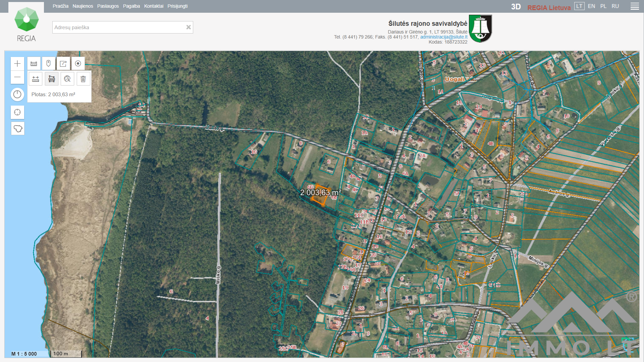Select the distance measurement tool
This screenshot has height=362, width=644.
click(36, 79)
